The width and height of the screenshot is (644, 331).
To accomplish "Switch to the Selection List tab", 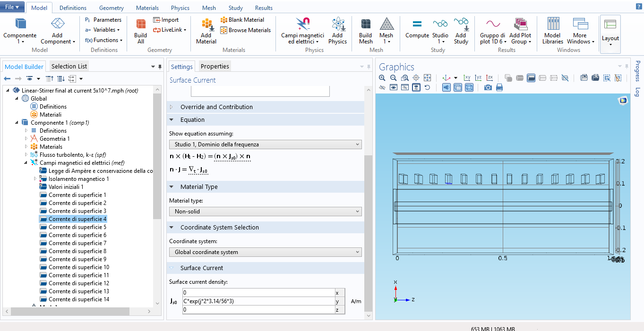I will [69, 67].
